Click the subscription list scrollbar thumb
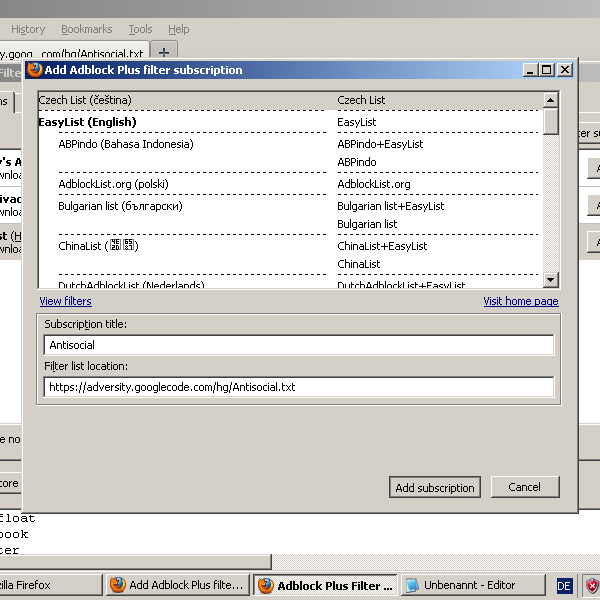 pos(550,121)
